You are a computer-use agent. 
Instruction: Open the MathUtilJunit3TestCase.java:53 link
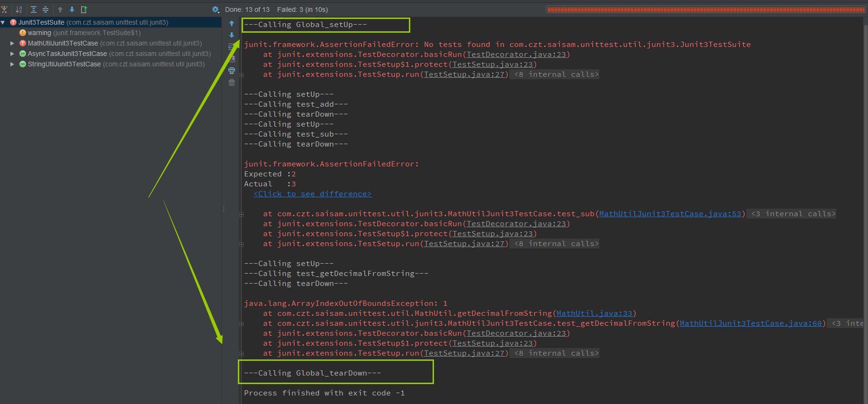coord(670,214)
